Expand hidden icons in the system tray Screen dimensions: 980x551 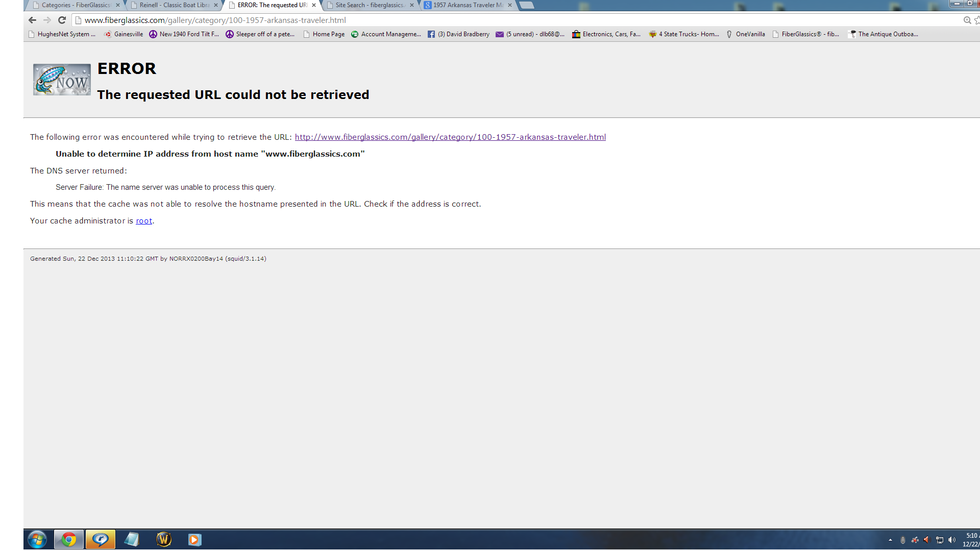pyautogui.click(x=891, y=539)
